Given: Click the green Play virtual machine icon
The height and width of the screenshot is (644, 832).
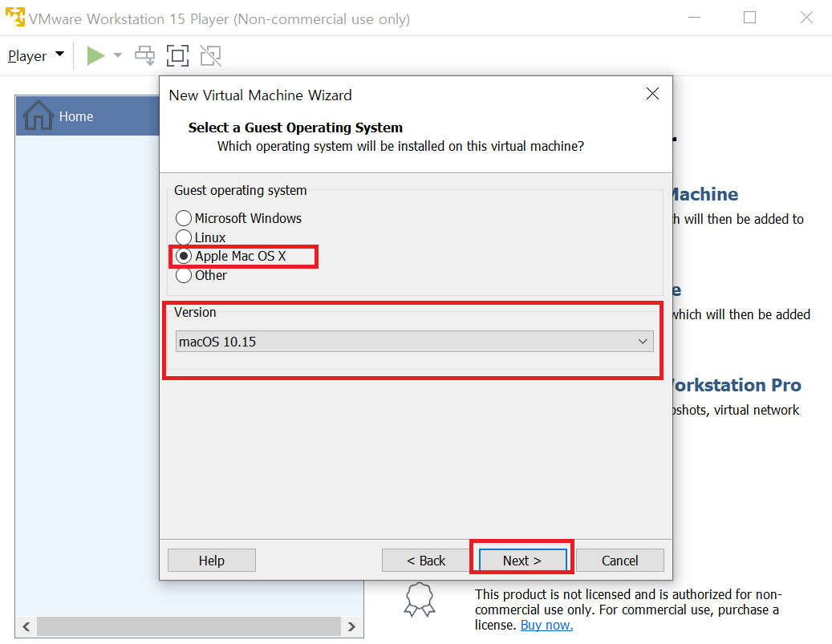Looking at the screenshot, I should click(95, 55).
